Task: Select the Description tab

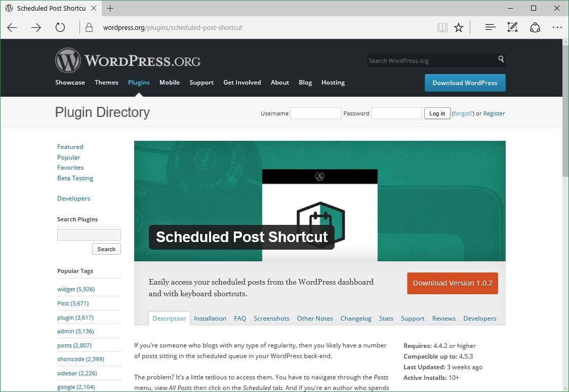Action: (x=169, y=319)
